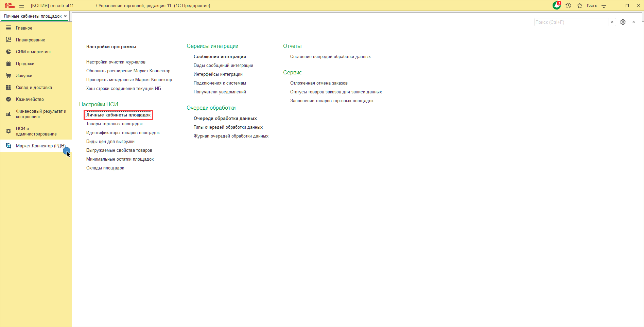Open Журнал очередей обработки данных

pos(231,136)
